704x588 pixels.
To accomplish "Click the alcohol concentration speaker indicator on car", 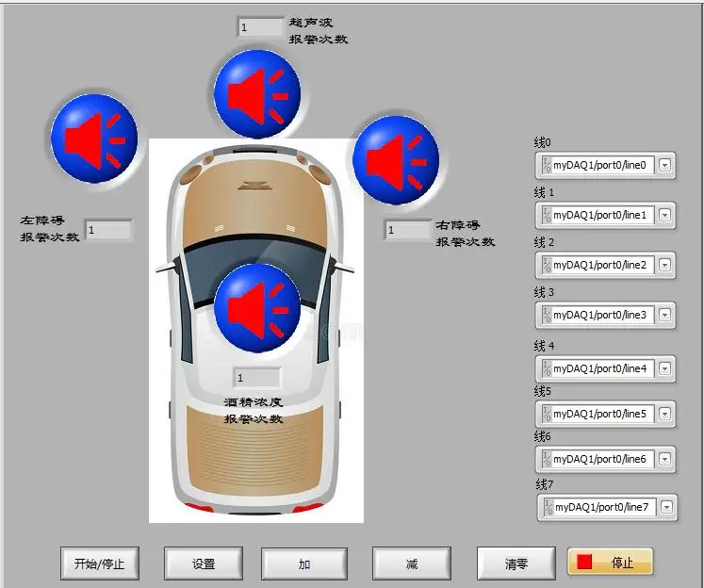I will coord(257,308).
